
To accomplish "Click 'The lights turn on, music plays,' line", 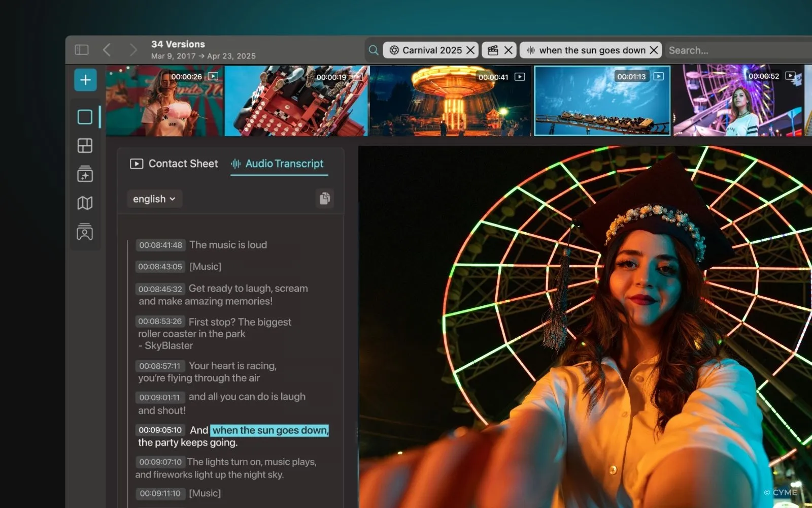I will click(252, 462).
